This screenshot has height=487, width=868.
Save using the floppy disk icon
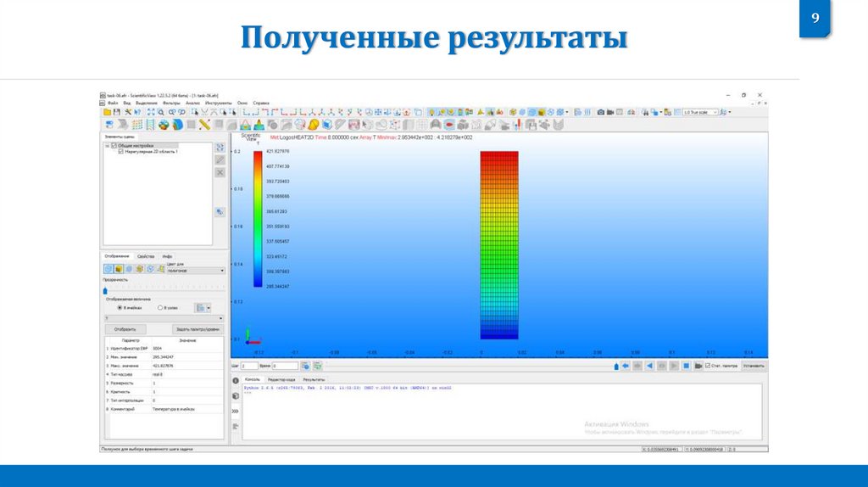tap(117, 112)
